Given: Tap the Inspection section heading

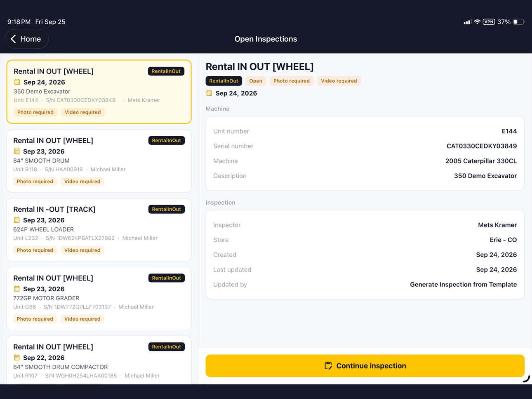Looking at the screenshot, I should [x=221, y=203].
